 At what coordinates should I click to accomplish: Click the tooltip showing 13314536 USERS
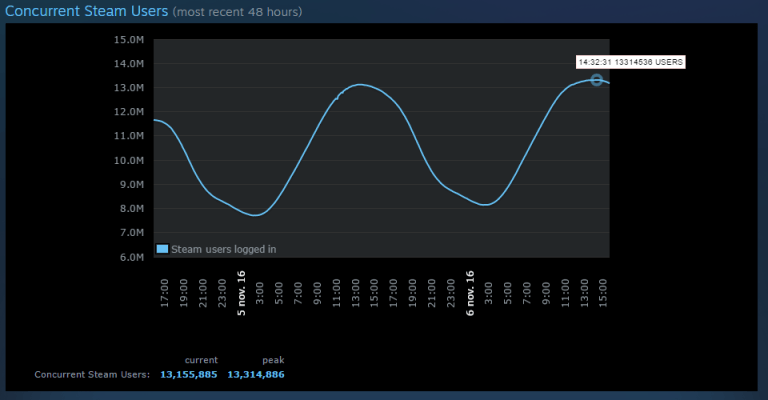tap(630, 62)
